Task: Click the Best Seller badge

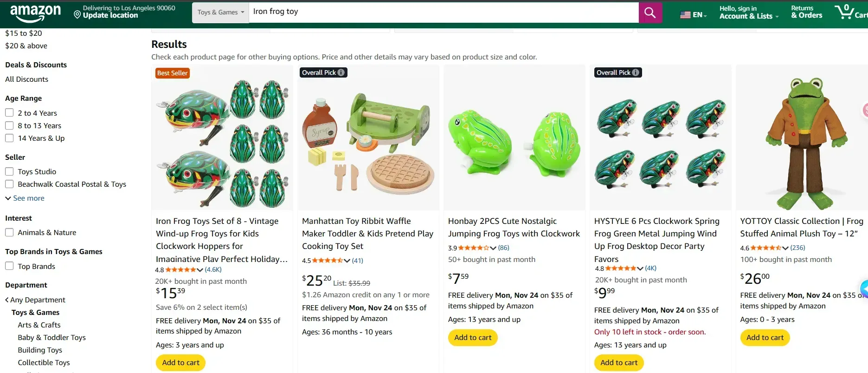Action: [172, 73]
